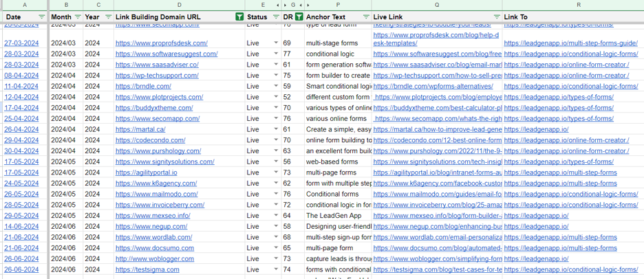Open Status dropdown for codecondo.com row
This screenshot has height=279, width=644.
pyautogui.click(x=276, y=140)
